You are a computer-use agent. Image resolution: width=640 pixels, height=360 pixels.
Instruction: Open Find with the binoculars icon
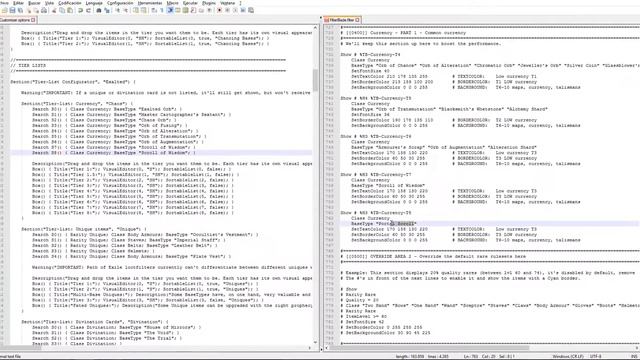[x=99, y=10]
